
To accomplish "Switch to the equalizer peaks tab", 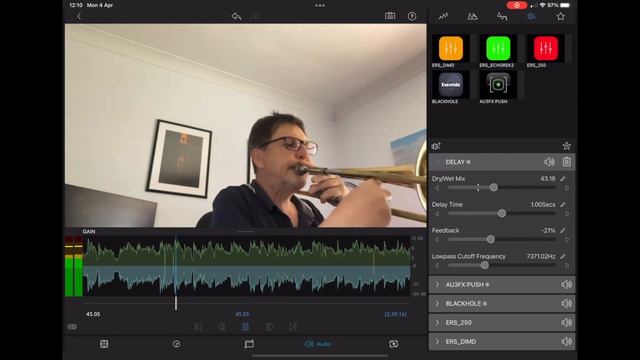I will 472,16.
